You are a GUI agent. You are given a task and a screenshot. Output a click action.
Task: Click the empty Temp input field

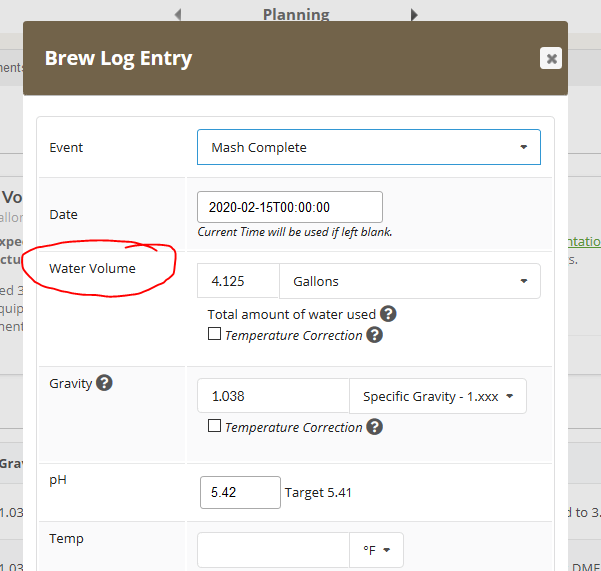[272, 549]
